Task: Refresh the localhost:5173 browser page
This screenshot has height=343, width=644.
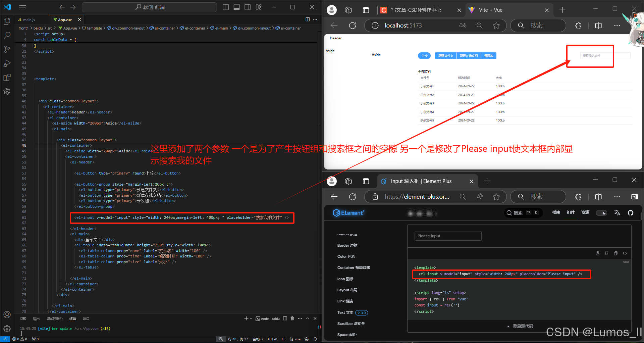Action: coord(353,26)
